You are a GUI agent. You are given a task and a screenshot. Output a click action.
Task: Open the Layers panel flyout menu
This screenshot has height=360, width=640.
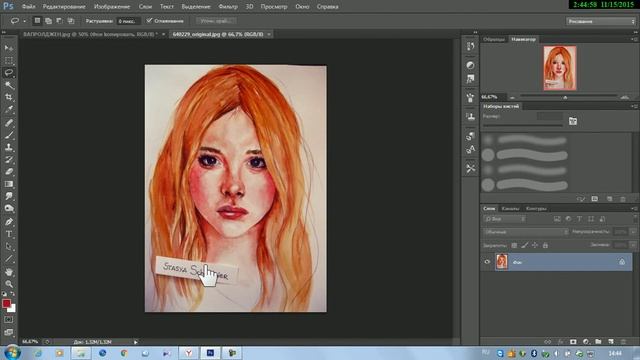[633, 209]
